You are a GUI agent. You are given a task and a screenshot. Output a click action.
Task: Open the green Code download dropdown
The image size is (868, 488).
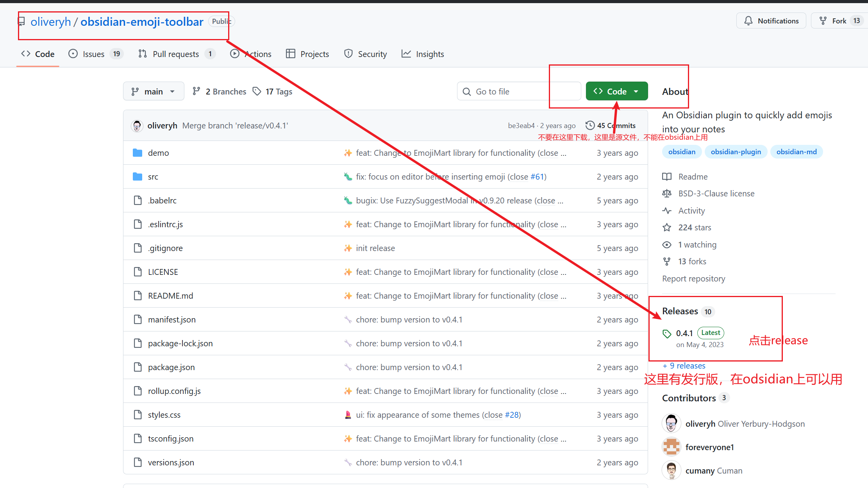tap(616, 91)
